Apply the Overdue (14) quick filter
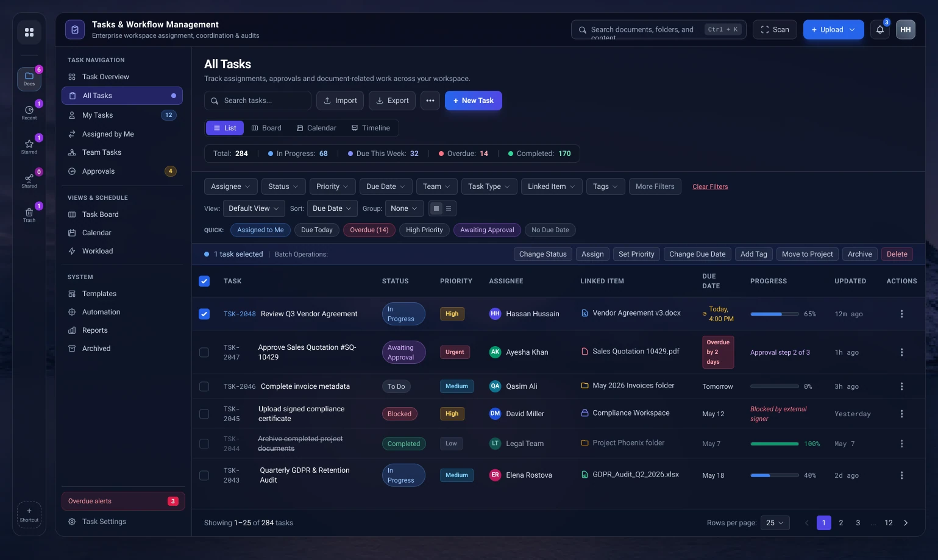The height and width of the screenshot is (560, 938). coord(369,230)
